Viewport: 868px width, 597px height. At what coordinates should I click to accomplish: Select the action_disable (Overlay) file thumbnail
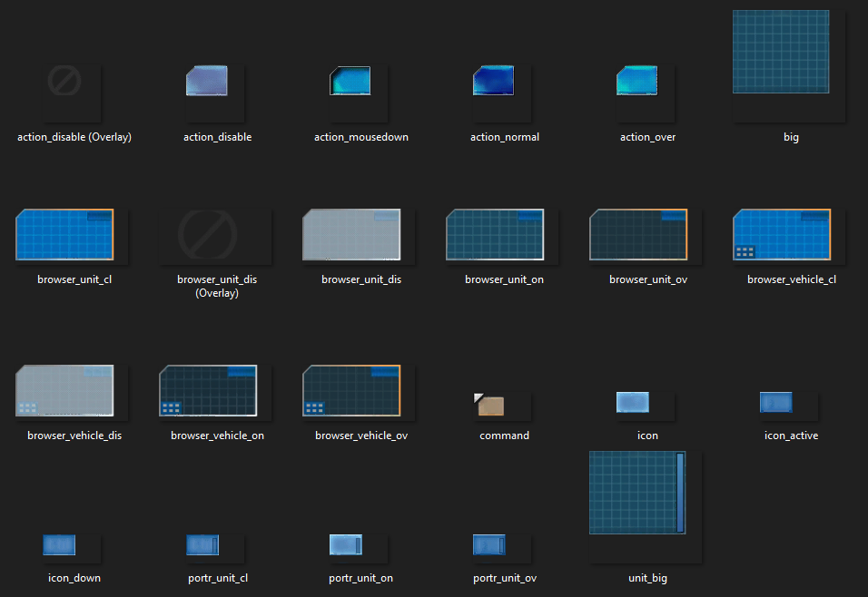[64, 82]
